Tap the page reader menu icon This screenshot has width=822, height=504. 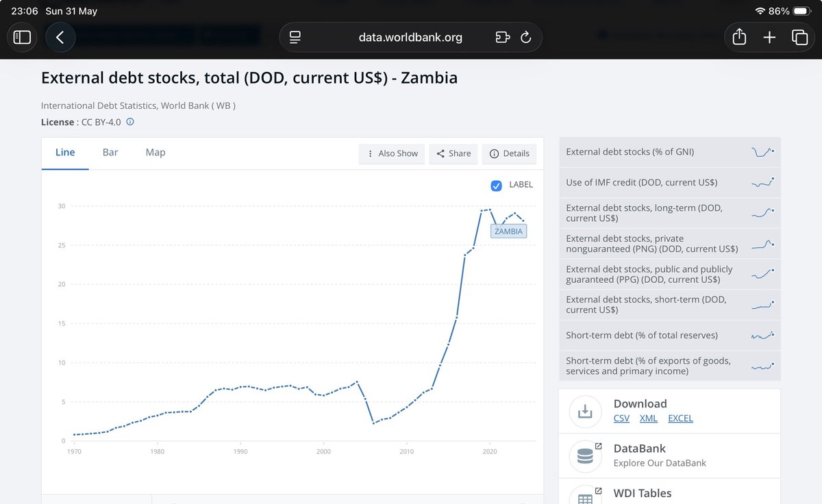295,38
